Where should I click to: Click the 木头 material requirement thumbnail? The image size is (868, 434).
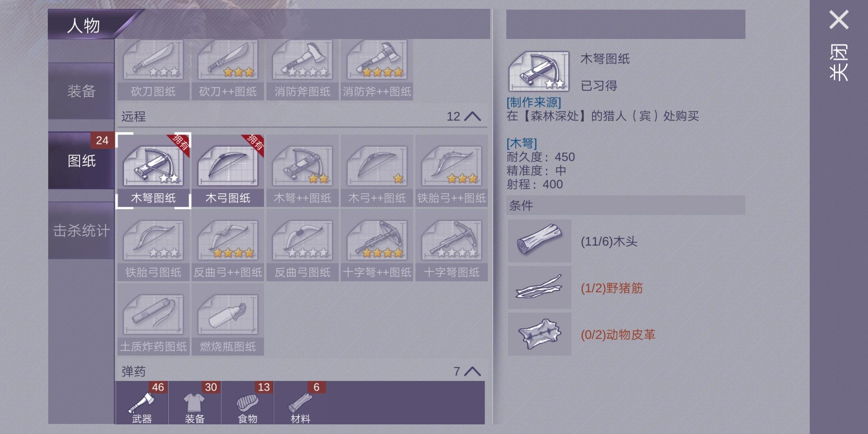(x=539, y=241)
